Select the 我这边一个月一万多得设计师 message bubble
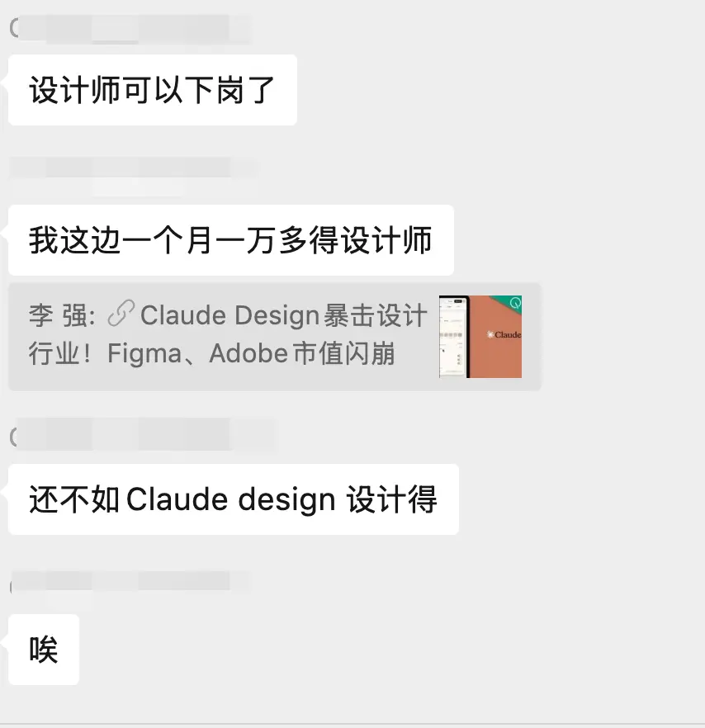 pos(230,240)
